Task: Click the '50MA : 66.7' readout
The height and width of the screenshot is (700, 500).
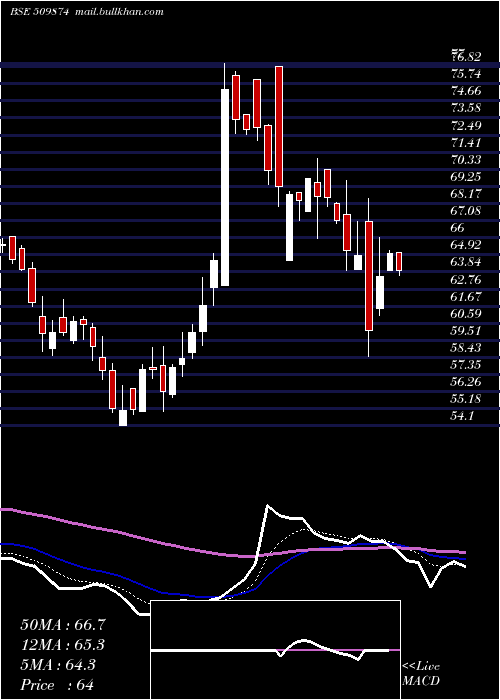Action: 63,625
